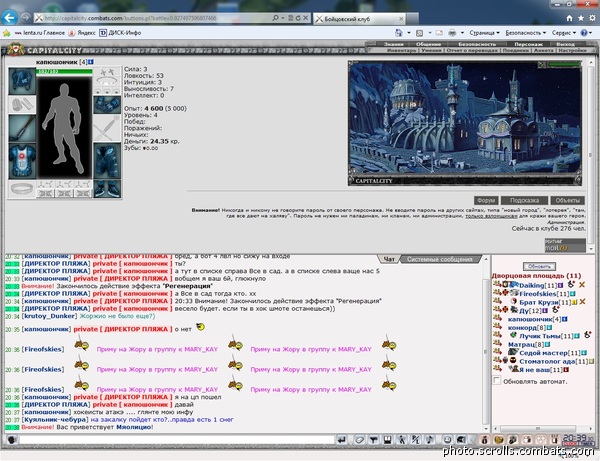
Task: Click the walking figure icon in chat toolbar
Action: tap(401, 440)
